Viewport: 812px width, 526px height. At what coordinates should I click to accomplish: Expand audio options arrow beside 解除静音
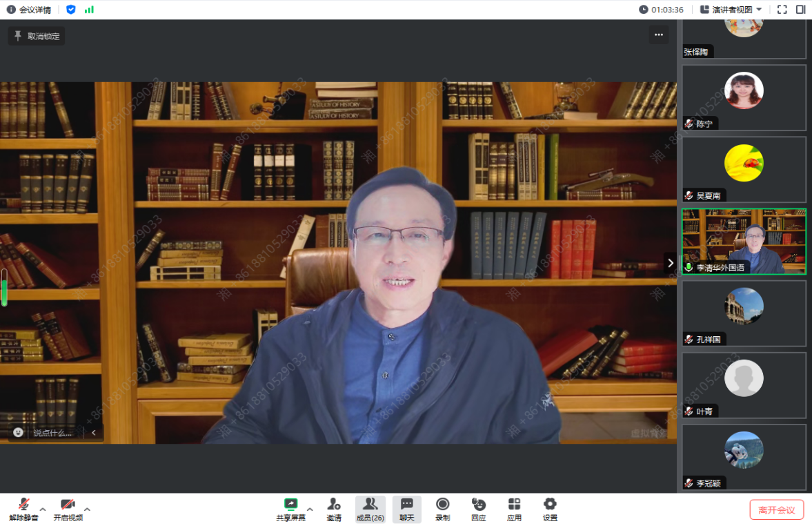tap(43, 509)
